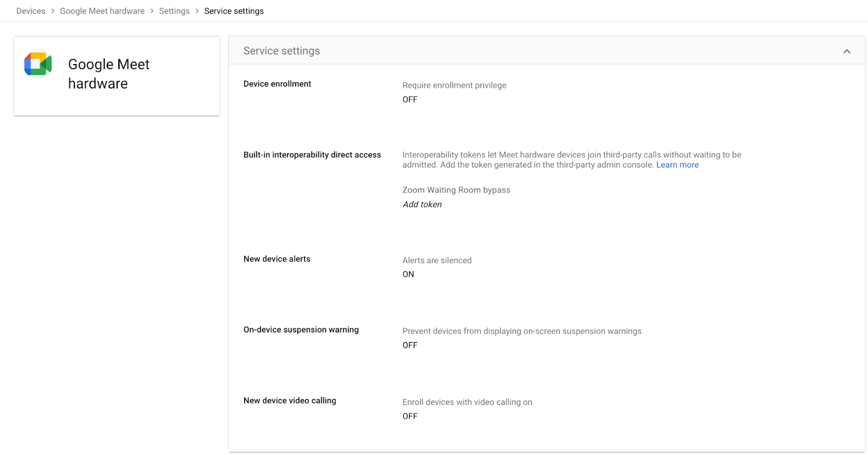Navigate to Settings breadcrumb
868x455 pixels.
174,11
